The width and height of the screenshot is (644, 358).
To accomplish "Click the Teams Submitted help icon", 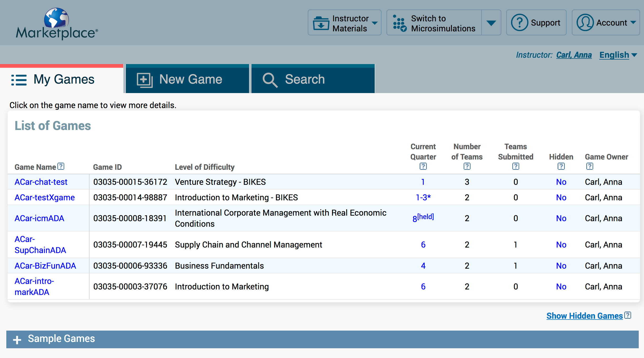I will 516,166.
